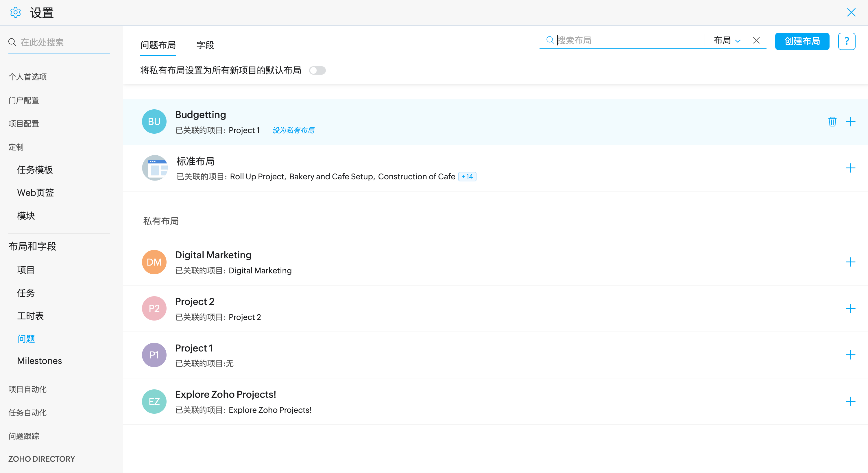Expand the +14 associated projects badge

(x=467, y=177)
